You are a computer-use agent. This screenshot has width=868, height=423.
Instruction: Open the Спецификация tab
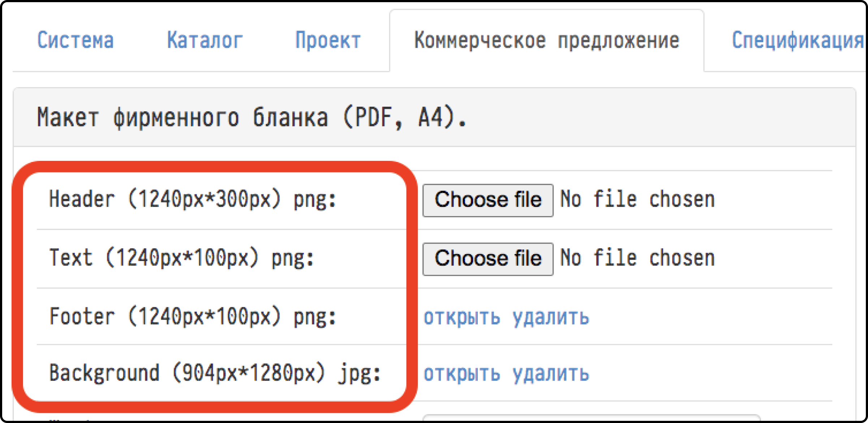tap(797, 40)
